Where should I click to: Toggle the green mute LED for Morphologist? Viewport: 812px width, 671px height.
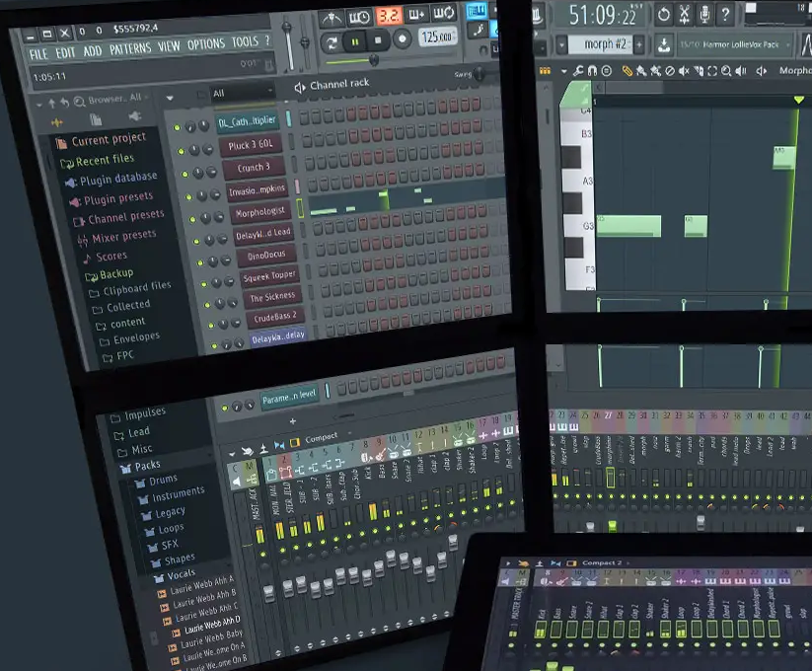coord(192,219)
